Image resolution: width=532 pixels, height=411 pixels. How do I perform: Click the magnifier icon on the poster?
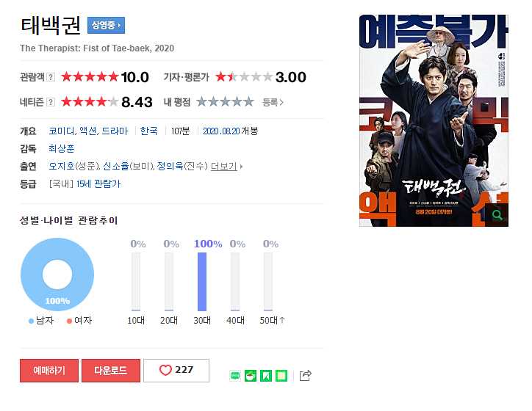click(x=497, y=215)
